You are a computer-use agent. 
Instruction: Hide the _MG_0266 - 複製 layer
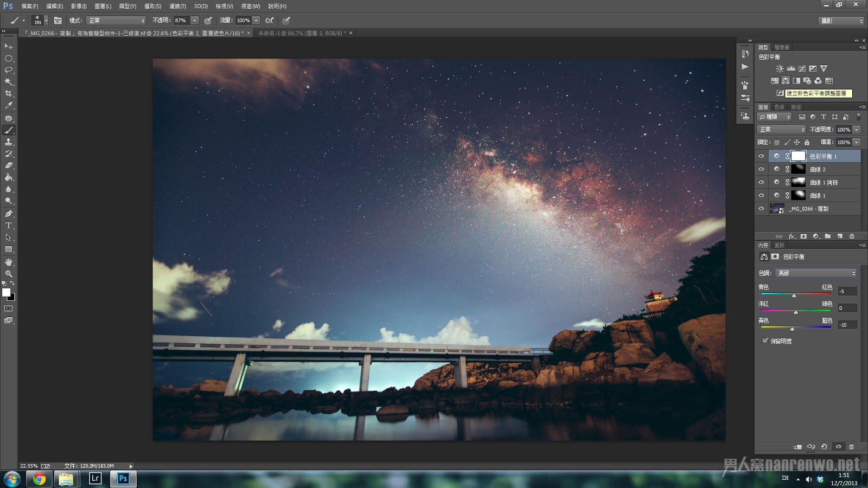coord(761,209)
